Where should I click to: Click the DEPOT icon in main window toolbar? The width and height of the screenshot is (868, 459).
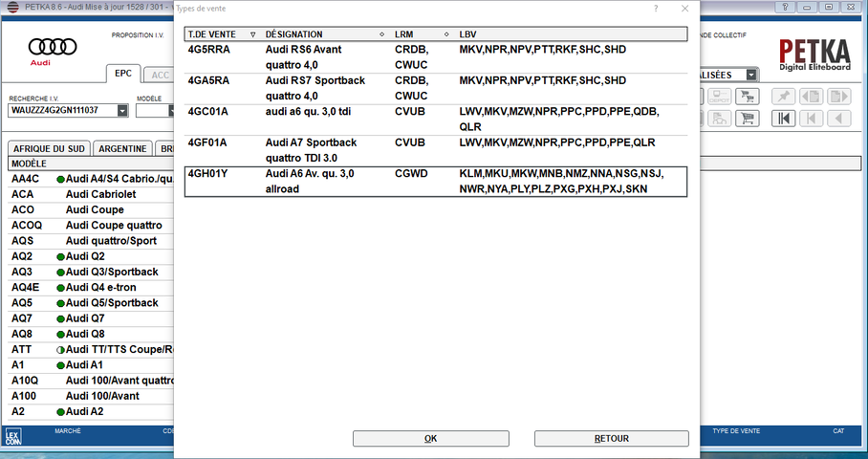[720, 97]
